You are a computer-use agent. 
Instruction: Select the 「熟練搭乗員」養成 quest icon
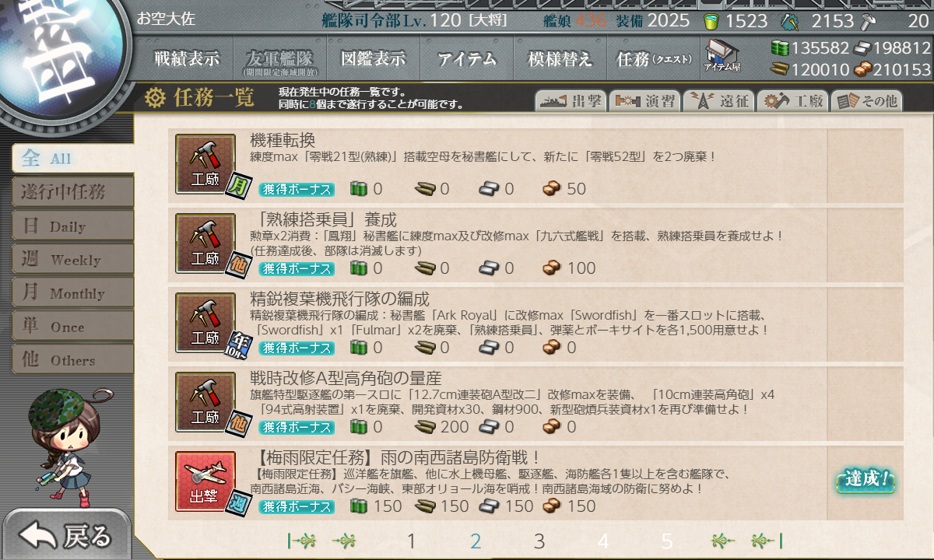(x=205, y=243)
